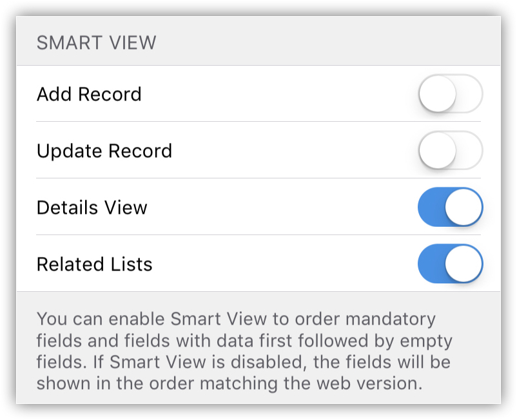Select the Update Record label text
517x420 pixels.
coord(104,151)
